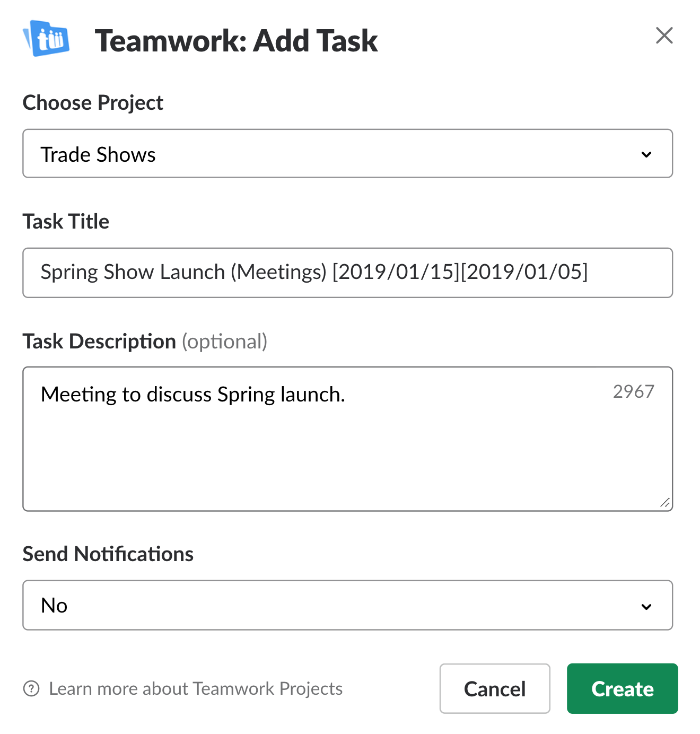
Task: Click the Teamwork app logo icon
Action: pos(46,38)
